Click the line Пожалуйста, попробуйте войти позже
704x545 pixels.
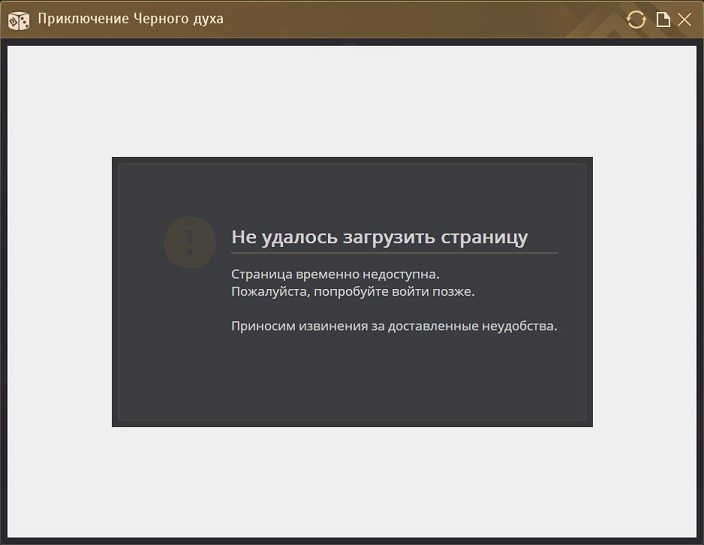(x=352, y=291)
